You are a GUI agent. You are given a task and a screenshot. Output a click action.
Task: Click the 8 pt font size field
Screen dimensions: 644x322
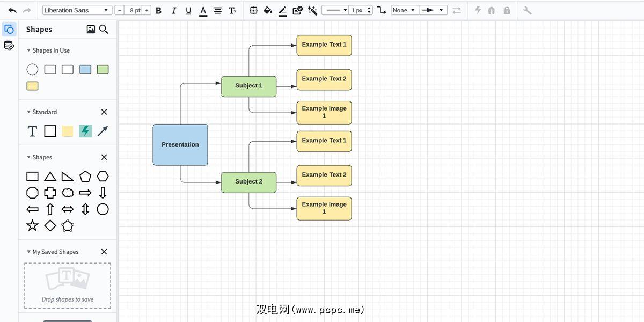(134, 10)
